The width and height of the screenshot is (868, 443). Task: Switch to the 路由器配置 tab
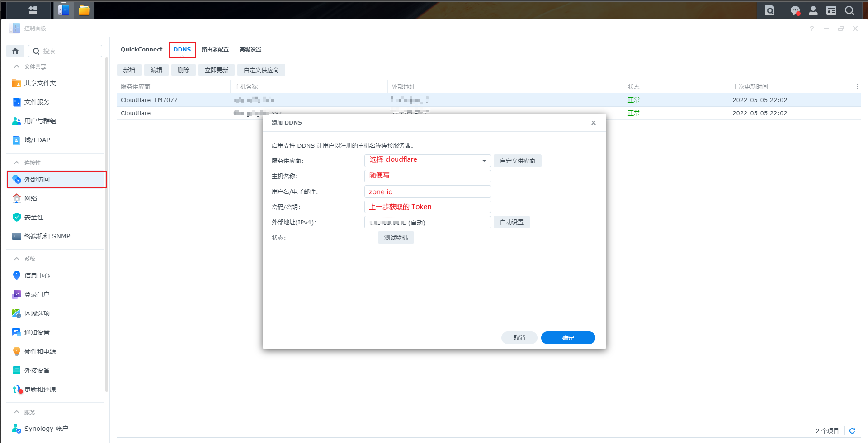[215, 50]
